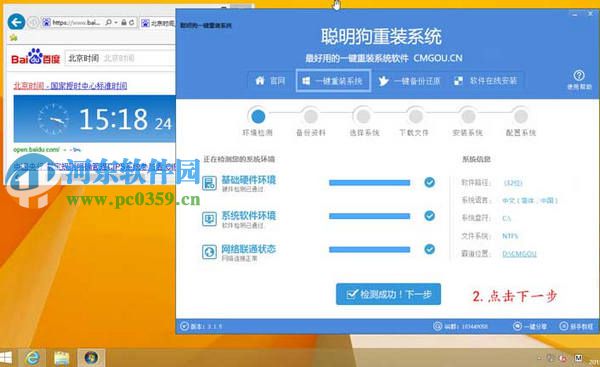Click the browser favorites star icon

click(13, 38)
